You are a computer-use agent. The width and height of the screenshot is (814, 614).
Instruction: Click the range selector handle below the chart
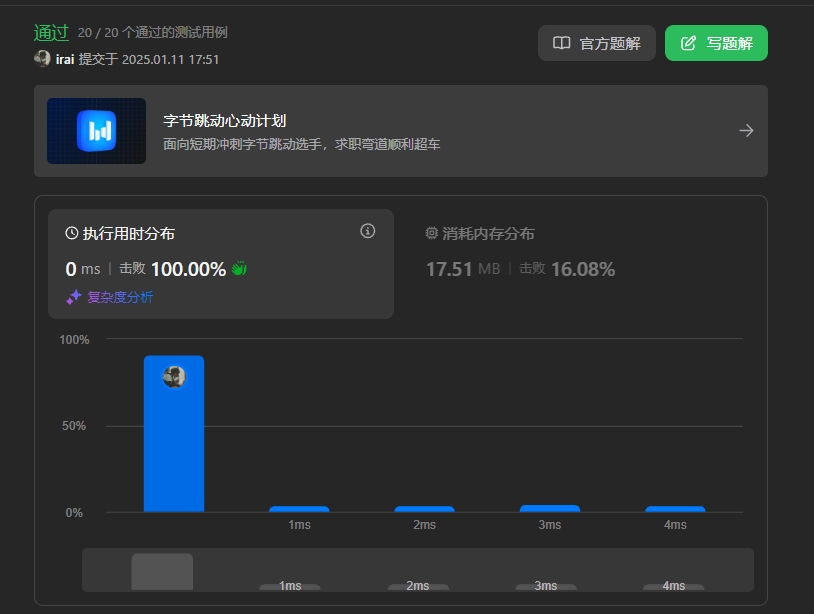pos(162,571)
